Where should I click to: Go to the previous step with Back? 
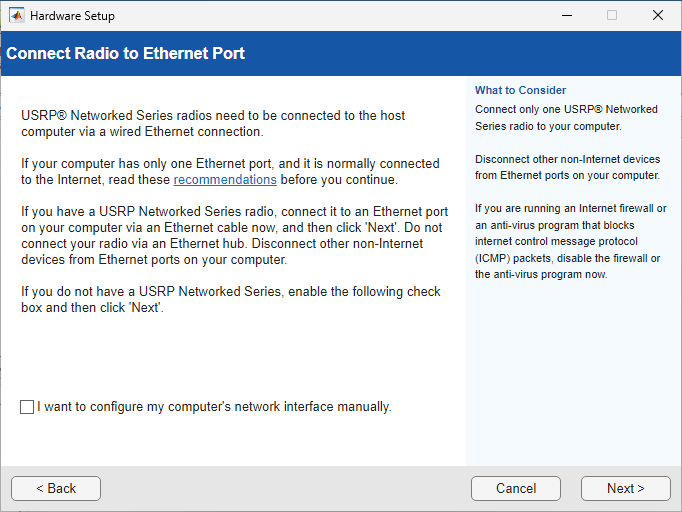pyautogui.click(x=56, y=488)
